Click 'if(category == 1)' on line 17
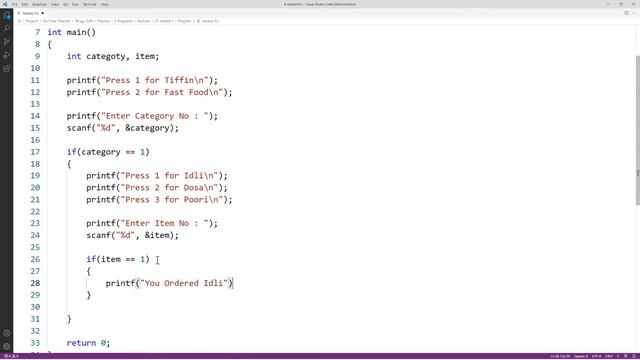This screenshot has height=360, width=640. pyautogui.click(x=108, y=152)
